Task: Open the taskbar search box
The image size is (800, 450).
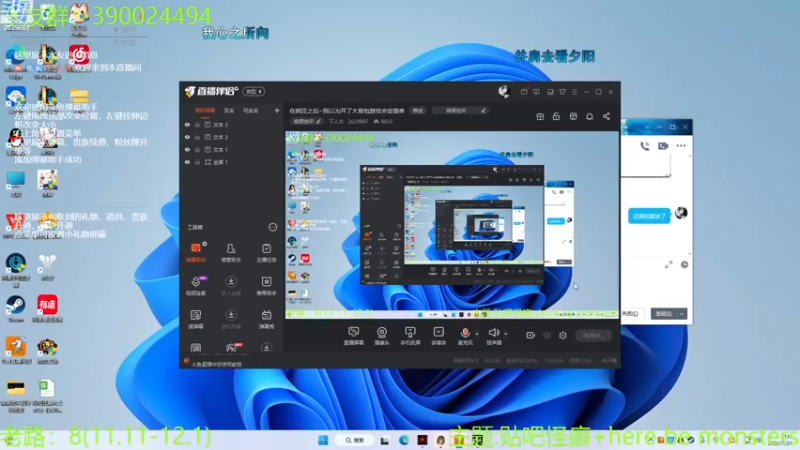Action: click(354, 440)
